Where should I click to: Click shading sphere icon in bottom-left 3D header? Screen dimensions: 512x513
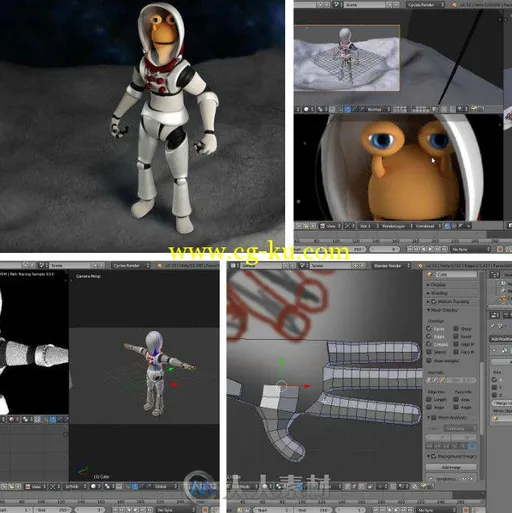(x=93, y=486)
